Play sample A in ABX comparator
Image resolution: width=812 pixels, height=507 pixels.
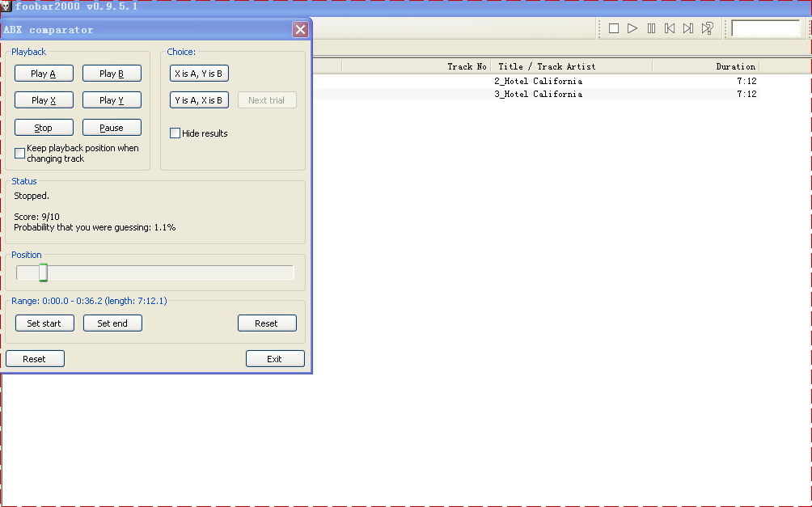click(x=44, y=74)
